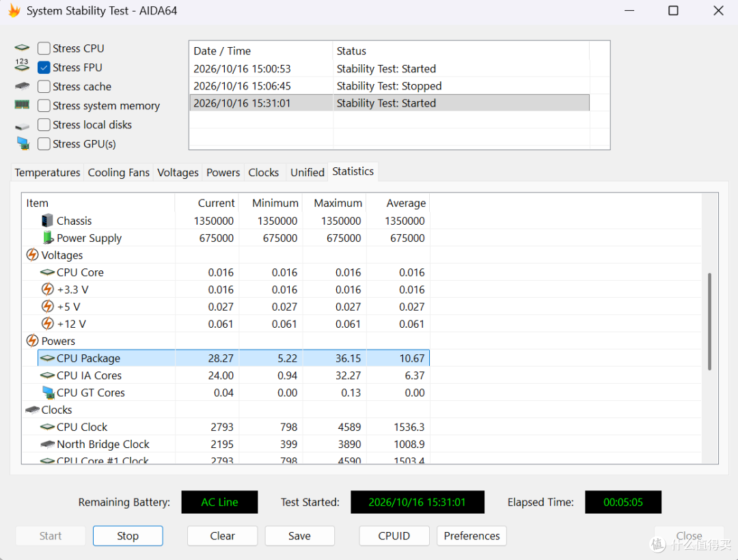Click the Stress cache chip icon
The width and height of the screenshot is (738, 560).
pyautogui.click(x=22, y=87)
